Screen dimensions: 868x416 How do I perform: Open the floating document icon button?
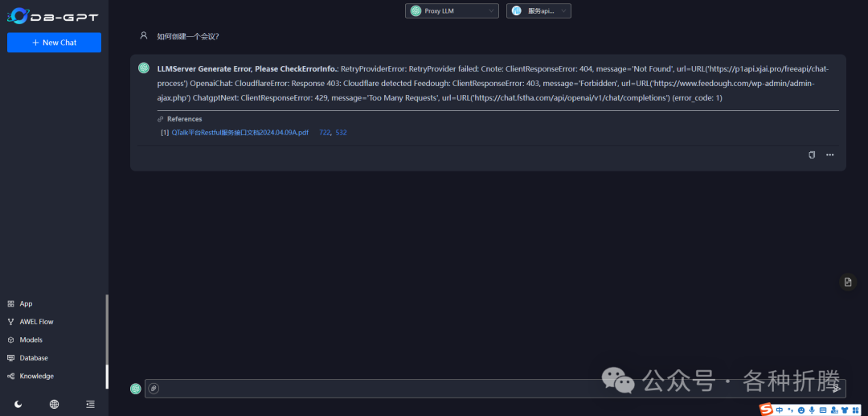tap(848, 282)
